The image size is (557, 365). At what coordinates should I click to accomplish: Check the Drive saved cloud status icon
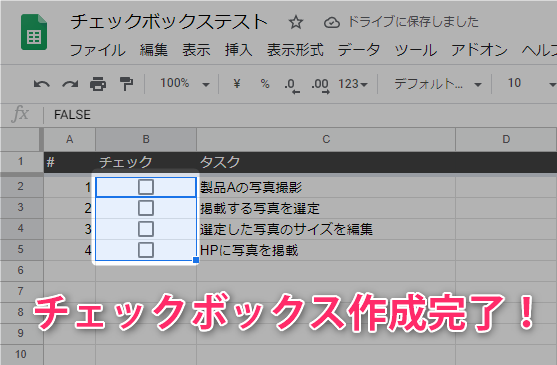(x=331, y=23)
